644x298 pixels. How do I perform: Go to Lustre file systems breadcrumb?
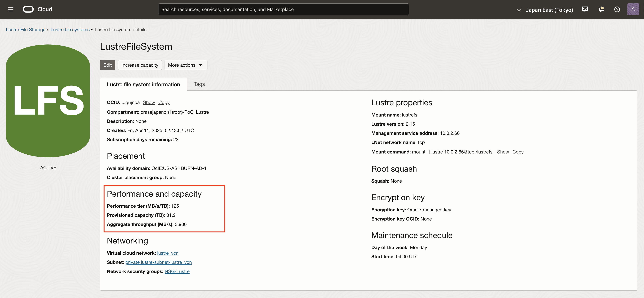tap(70, 30)
